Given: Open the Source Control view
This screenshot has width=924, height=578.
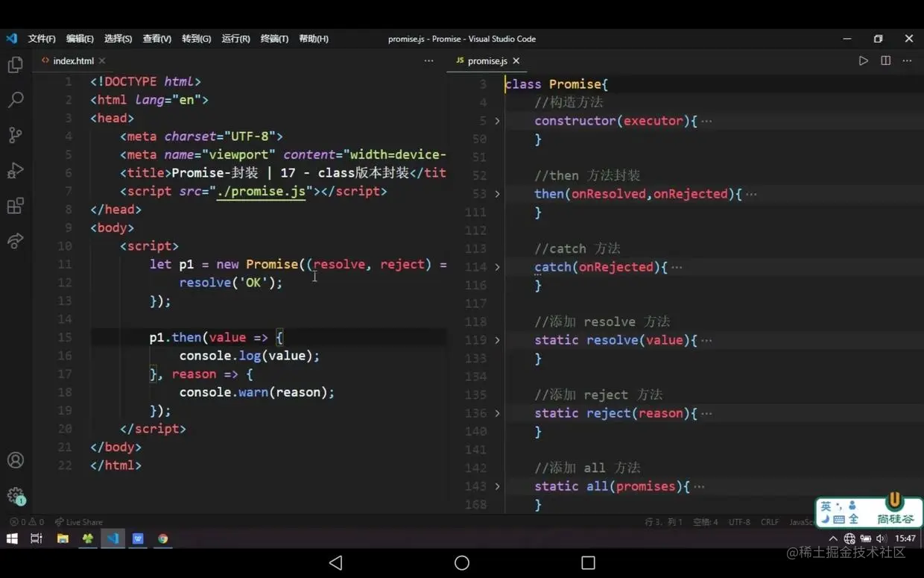Looking at the screenshot, I should click(16, 135).
